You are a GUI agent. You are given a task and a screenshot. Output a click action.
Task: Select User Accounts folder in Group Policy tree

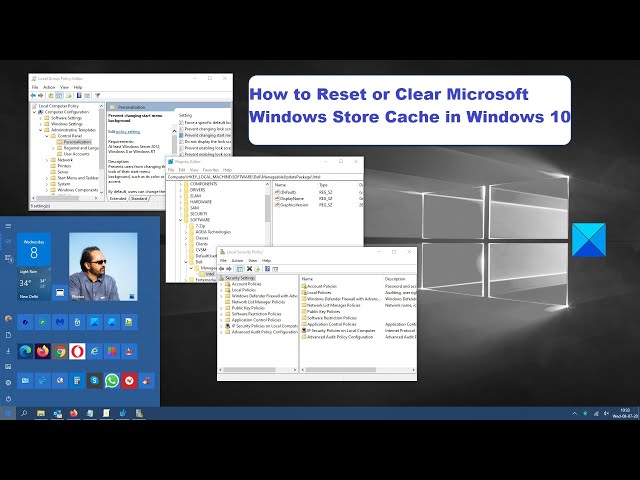(x=73, y=154)
